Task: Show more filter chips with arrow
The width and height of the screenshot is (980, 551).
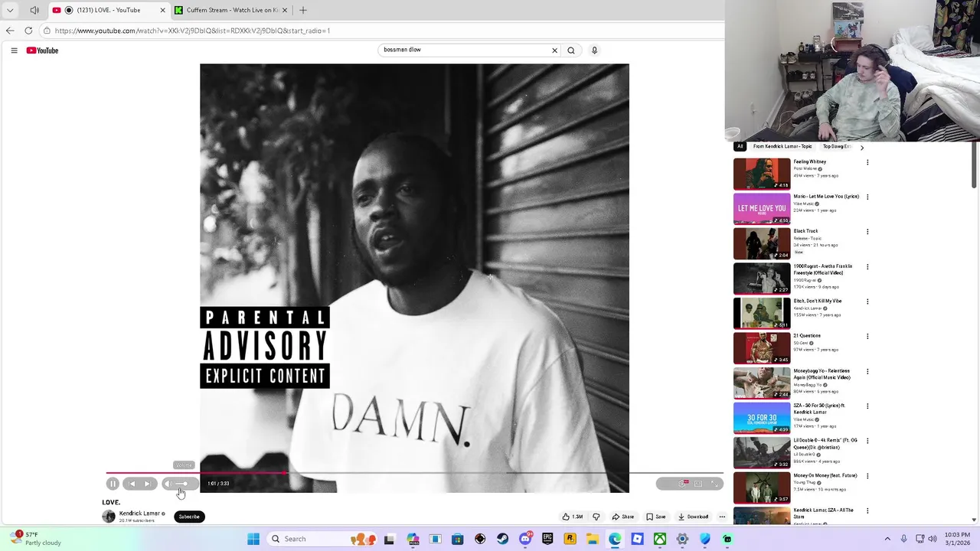Action: click(862, 147)
